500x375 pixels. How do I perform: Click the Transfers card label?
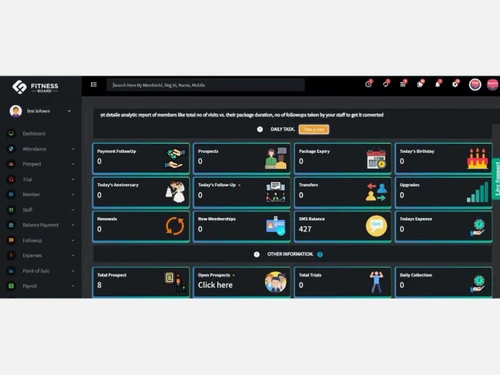pyautogui.click(x=308, y=185)
